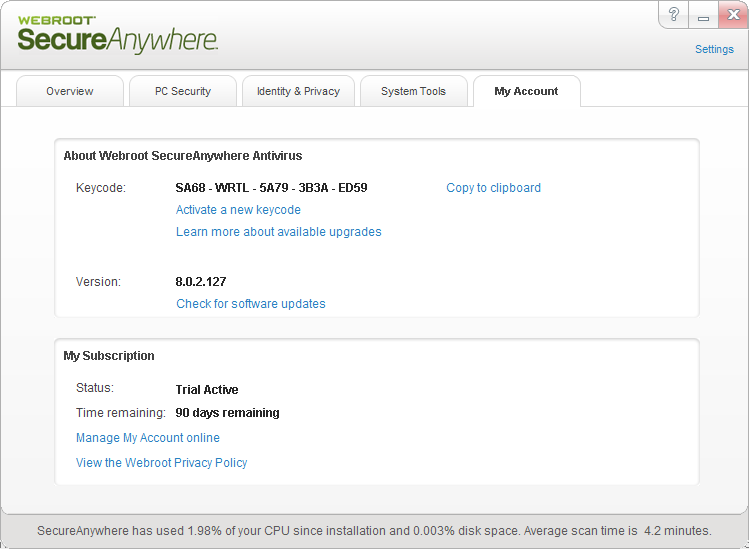
Task: Close the SecureAnywhere window
Action: point(733,14)
